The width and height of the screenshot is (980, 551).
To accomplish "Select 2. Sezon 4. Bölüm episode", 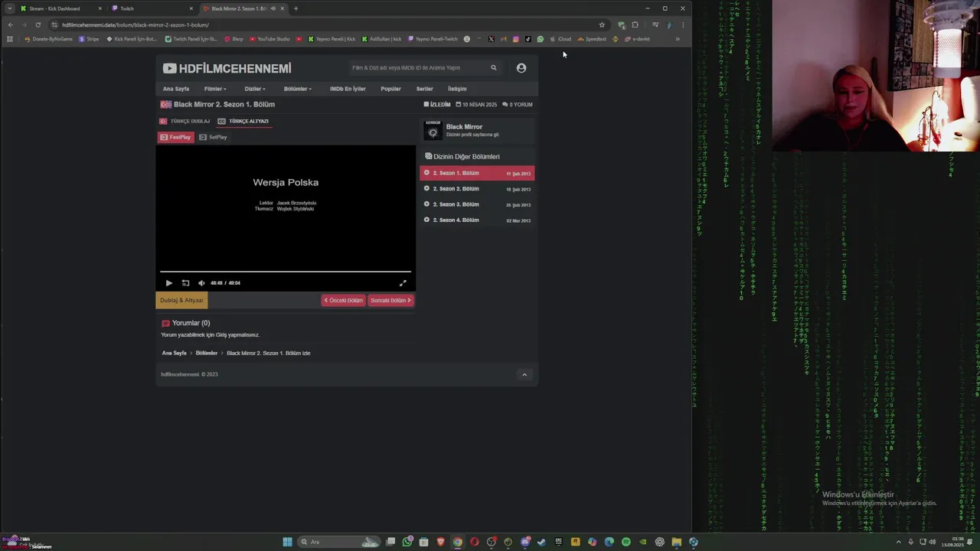I will pos(477,220).
